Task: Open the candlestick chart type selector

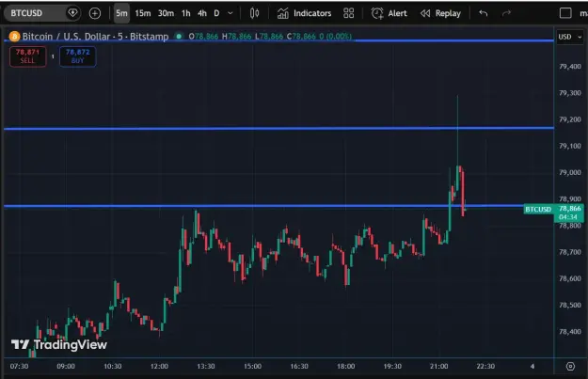Action: (x=254, y=13)
